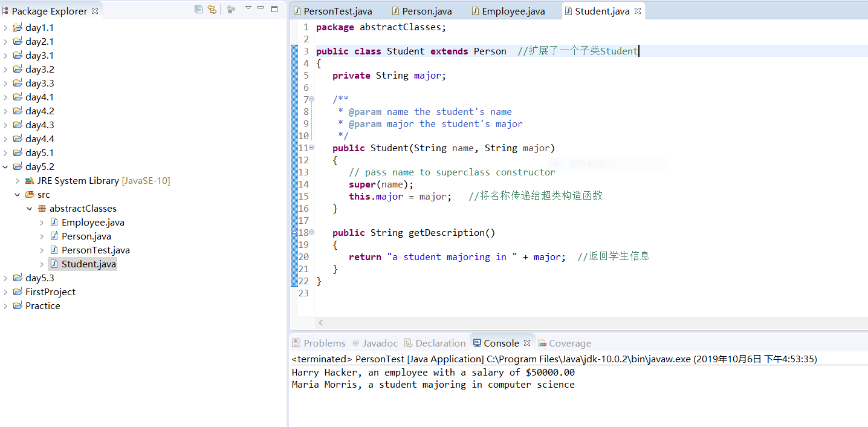
Task: Click Person.java file icon in tree
Action: pyautogui.click(x=54, y=236)
